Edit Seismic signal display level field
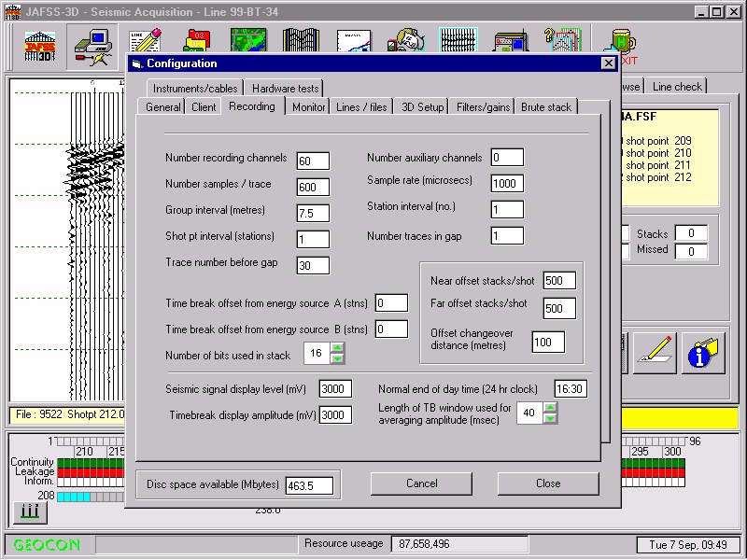This screenshot has height=560, width=747. click(x=335, y=388)
